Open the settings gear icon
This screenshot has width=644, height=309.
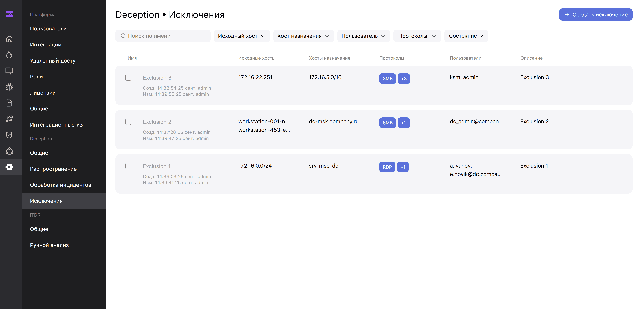[x=9, y=167]
